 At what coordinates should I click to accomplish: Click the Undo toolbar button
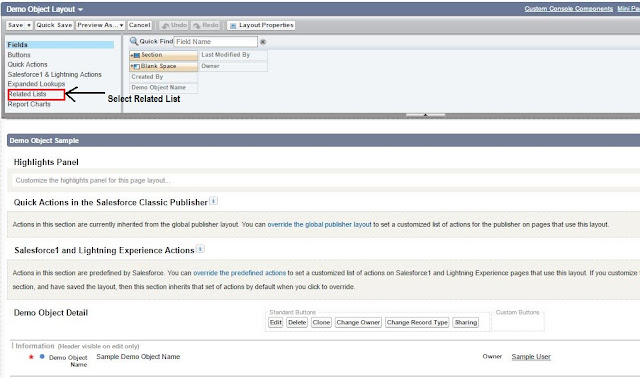174,25
